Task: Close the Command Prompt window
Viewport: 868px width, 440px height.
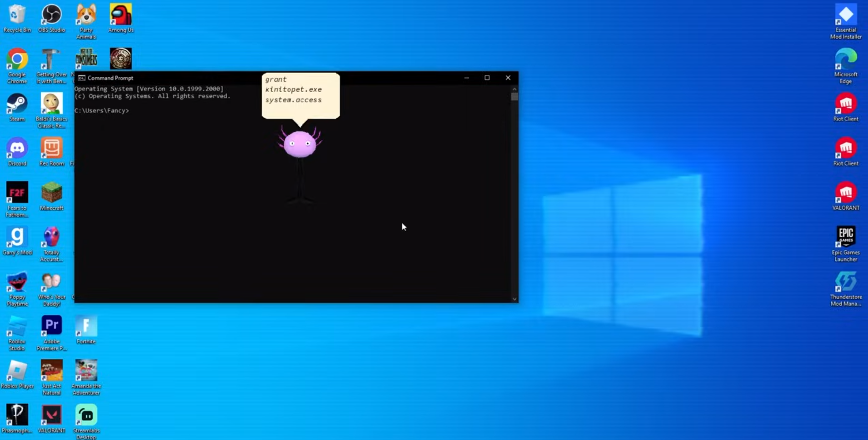Action: point(508,78)
